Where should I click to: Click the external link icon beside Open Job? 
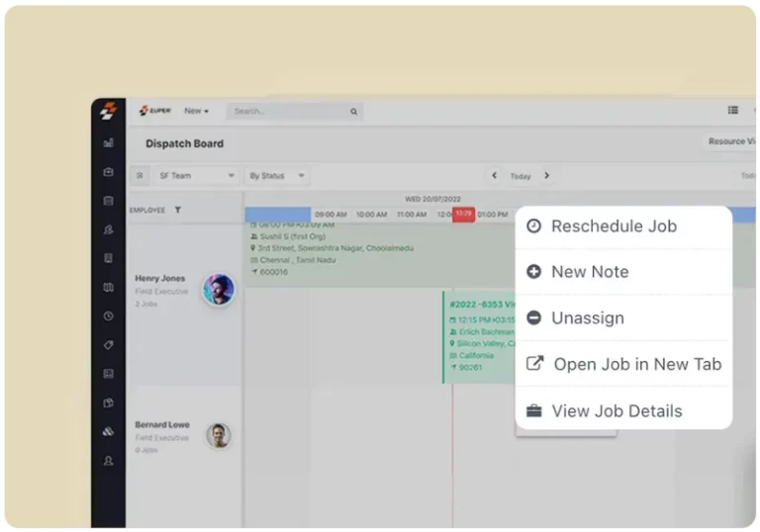pyautogui.click(x=534, y=363)
